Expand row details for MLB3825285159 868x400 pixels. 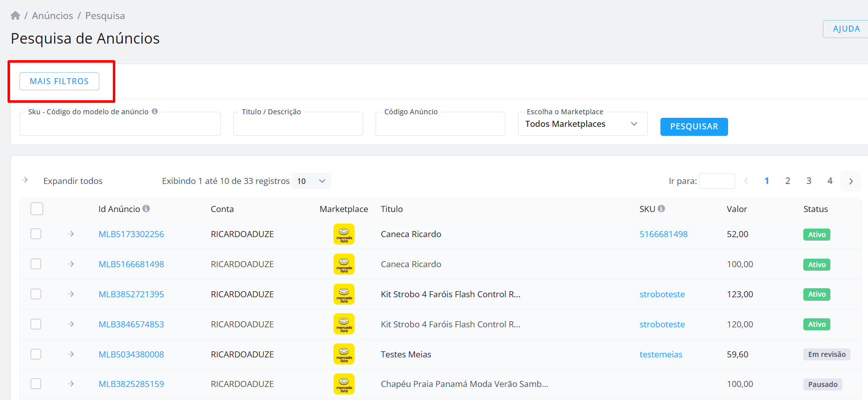71,384
